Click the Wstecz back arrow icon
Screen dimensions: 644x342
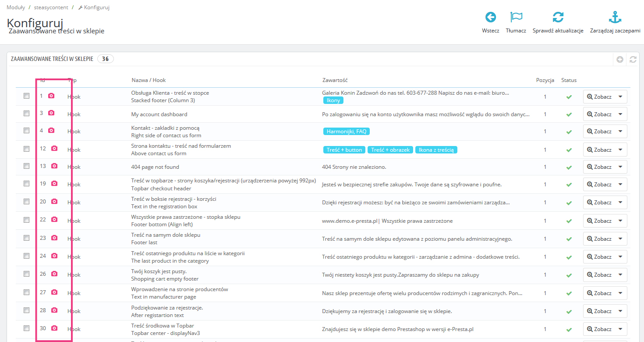(x=491, y=18)
